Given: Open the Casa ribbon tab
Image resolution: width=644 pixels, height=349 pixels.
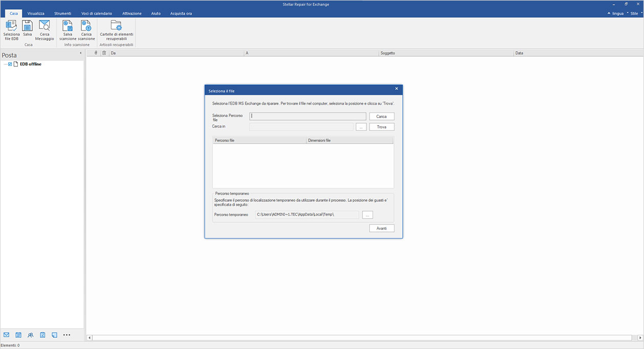Looking at the screenshot, I should pyautogui.click(x=14, y=13).
